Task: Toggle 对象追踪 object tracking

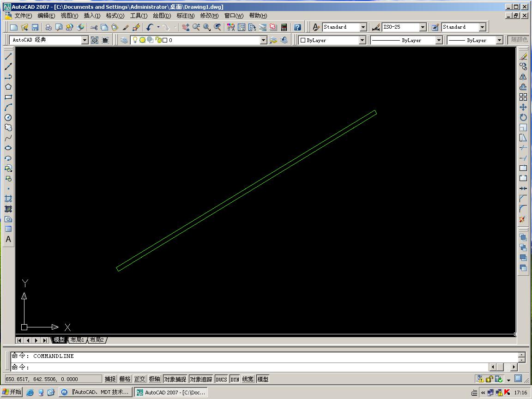Action: coord(201,379)
